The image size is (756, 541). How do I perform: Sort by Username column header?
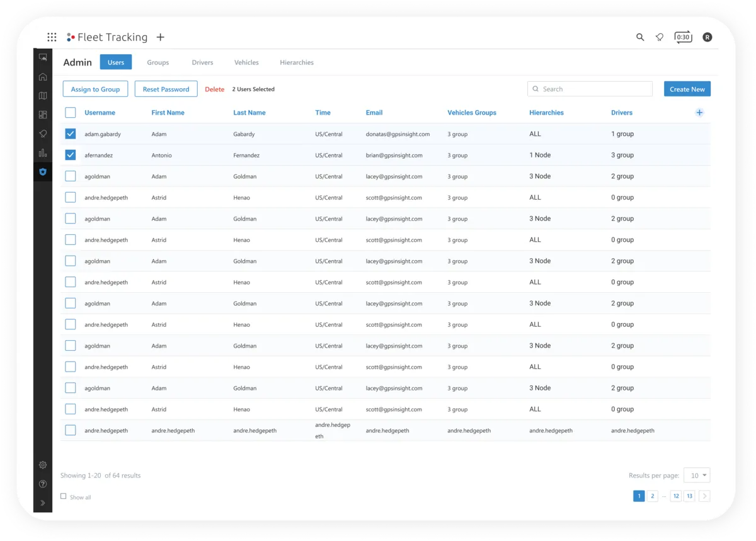pos(100,113)
